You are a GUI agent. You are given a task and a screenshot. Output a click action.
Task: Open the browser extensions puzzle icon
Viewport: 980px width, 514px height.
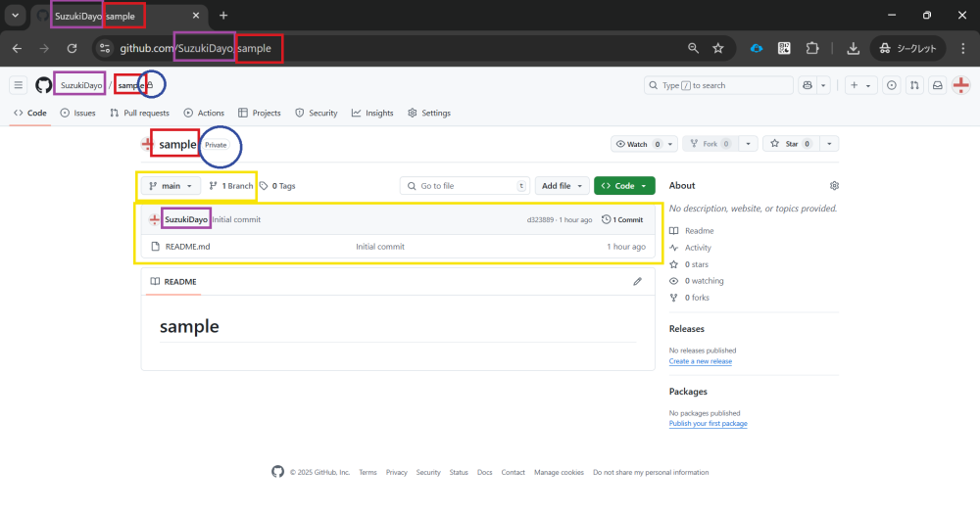coord(811,48)
